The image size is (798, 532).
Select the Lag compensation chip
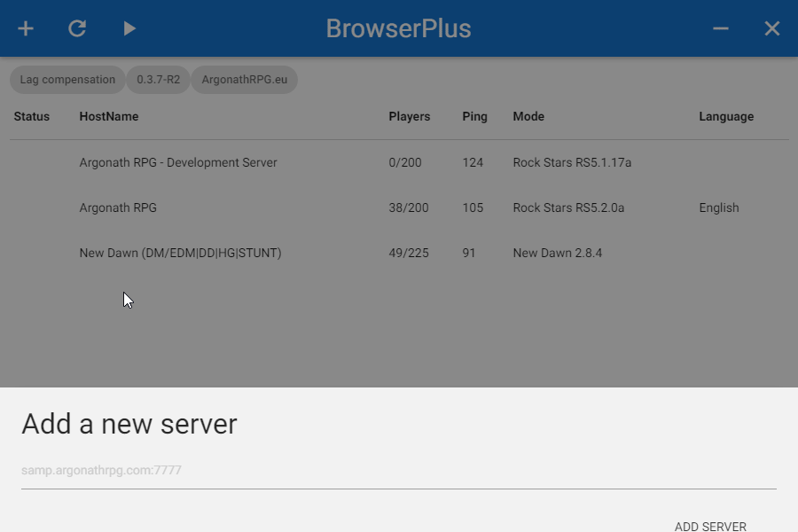67,80
